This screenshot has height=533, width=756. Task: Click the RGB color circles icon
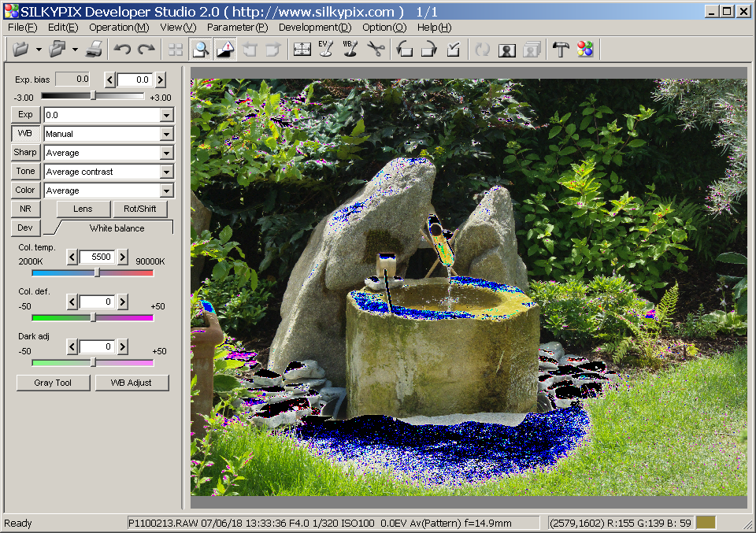[584, 50]
